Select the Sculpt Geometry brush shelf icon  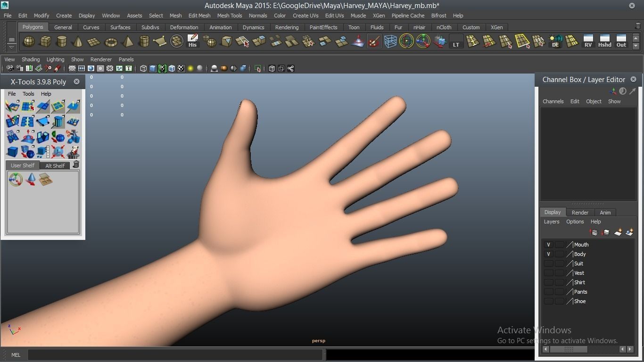point(374,41)
